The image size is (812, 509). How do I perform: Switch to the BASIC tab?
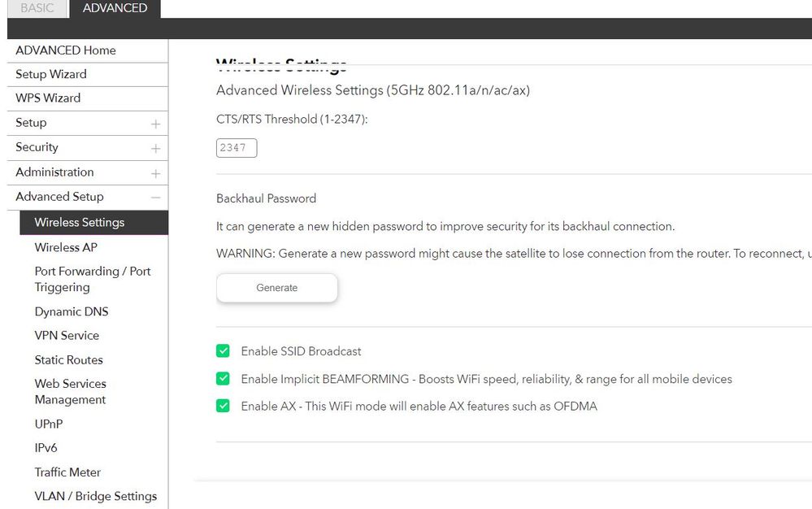37,8
